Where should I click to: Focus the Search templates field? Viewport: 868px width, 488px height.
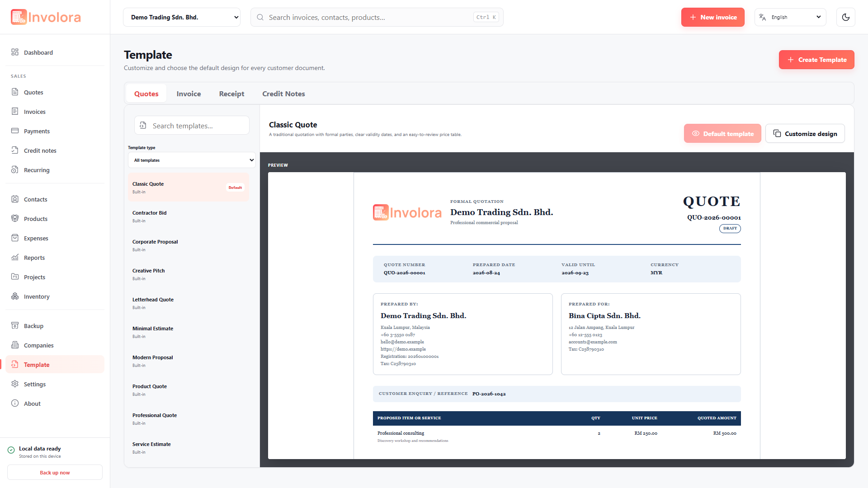192,125
